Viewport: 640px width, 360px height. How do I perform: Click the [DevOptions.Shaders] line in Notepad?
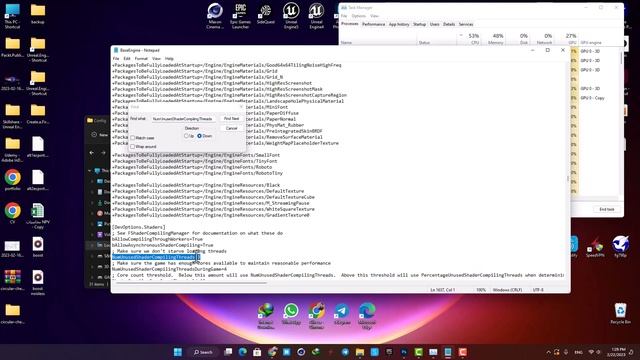pos(139,227)
